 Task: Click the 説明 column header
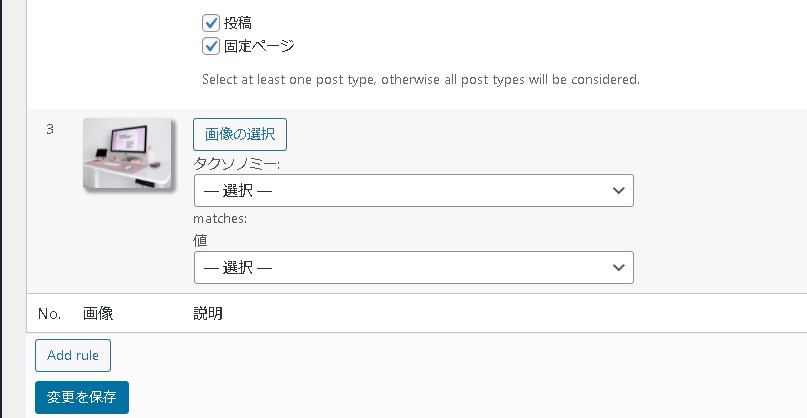click(x=208, y=314)
